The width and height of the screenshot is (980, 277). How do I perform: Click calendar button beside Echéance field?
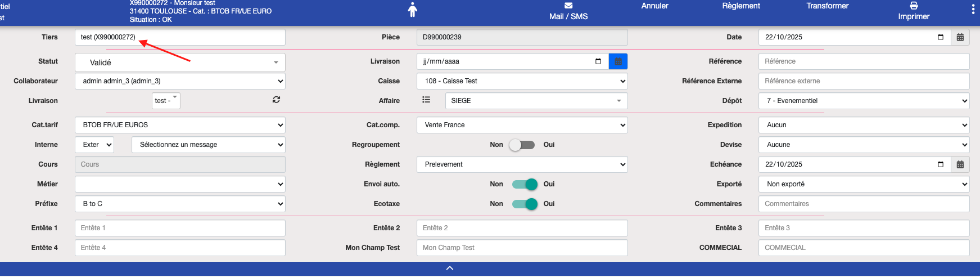[x=960, y=164]
